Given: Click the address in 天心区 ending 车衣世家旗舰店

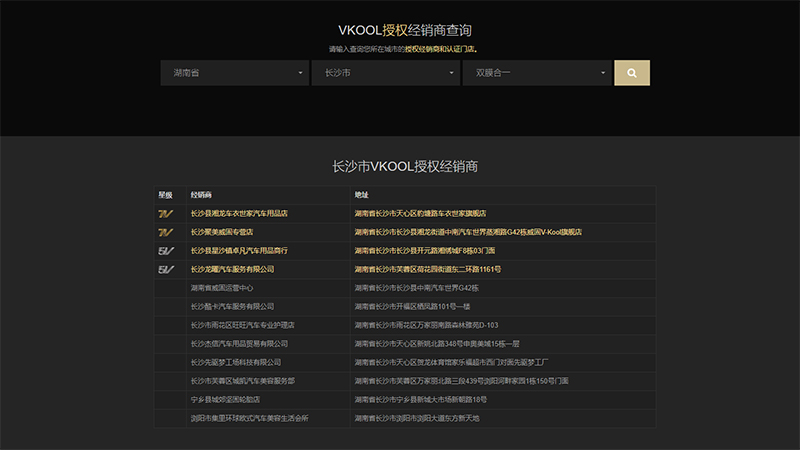Looking at the screenshot, I should 420,213.
